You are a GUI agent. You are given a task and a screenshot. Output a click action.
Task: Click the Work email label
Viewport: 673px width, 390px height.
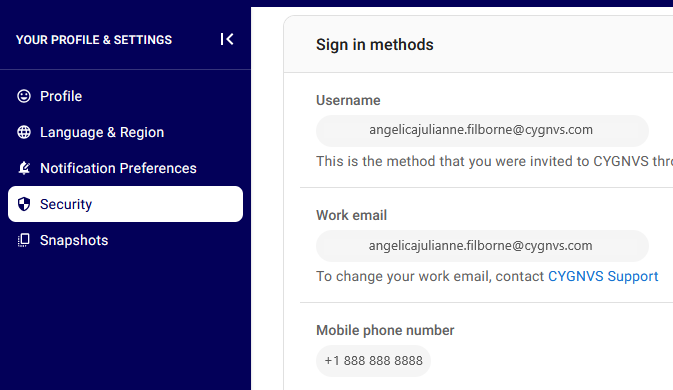352,215
